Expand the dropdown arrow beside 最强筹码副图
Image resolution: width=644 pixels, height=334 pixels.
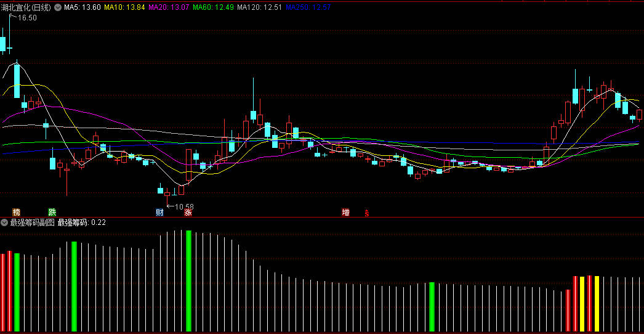[4, 222]
